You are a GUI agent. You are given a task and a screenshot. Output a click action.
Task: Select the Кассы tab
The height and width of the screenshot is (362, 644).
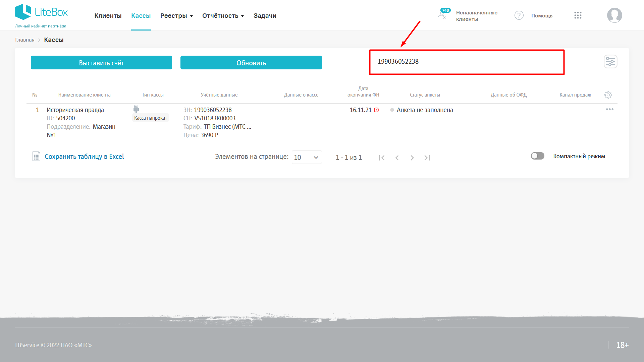coord(141,16)
